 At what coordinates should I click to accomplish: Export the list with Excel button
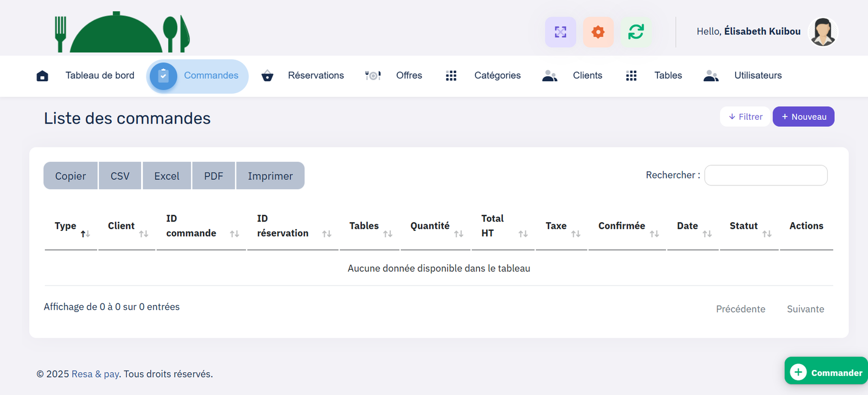click(x=167, y=176)
